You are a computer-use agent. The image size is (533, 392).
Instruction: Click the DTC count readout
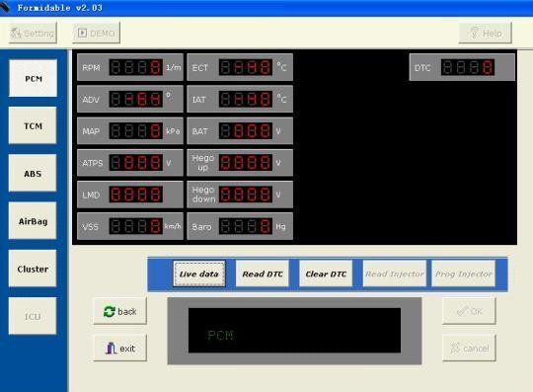point(468,67)
